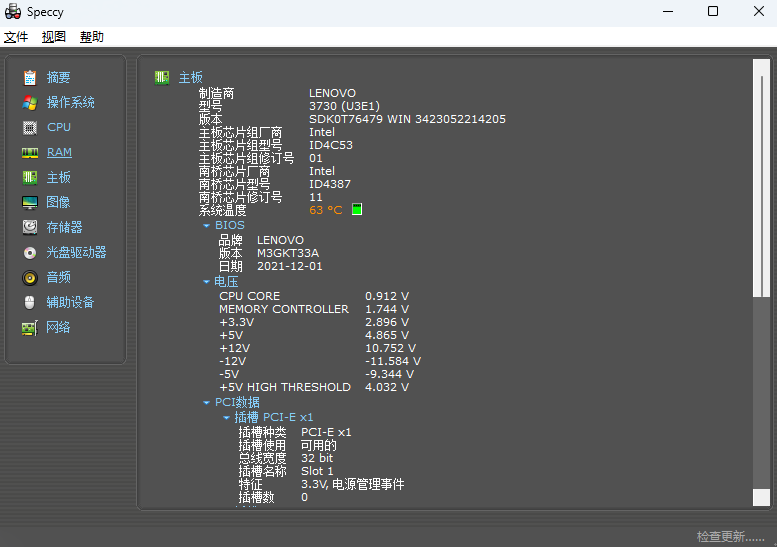Viewport: 777px width, 547px height.
Task: Open the 图像 graphics monitor icon
Action: [x=30, y=202]
